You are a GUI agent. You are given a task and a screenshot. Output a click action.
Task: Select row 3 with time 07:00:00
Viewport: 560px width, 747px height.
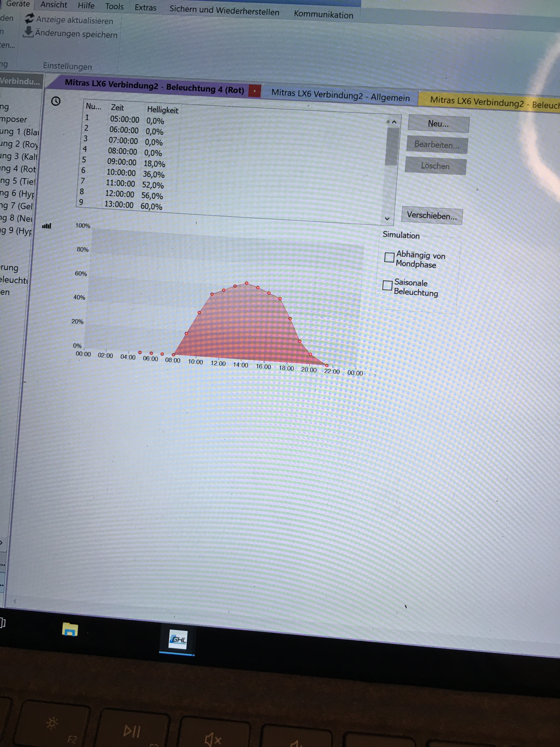123,140
